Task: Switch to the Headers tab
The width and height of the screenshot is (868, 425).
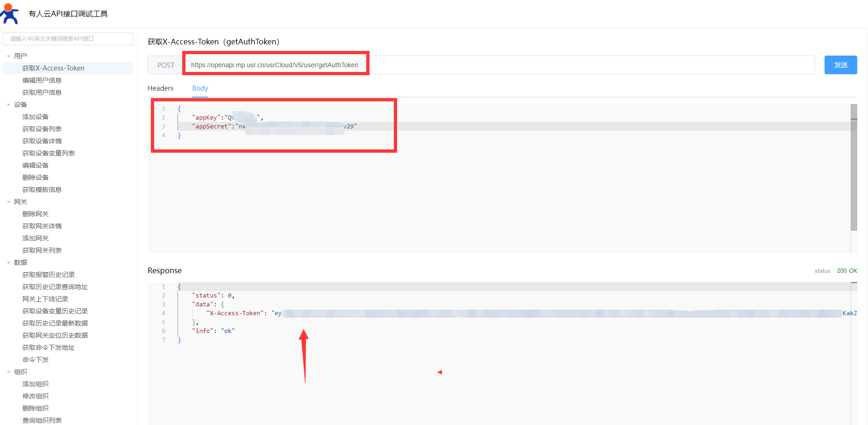Action: pos(160,88)
